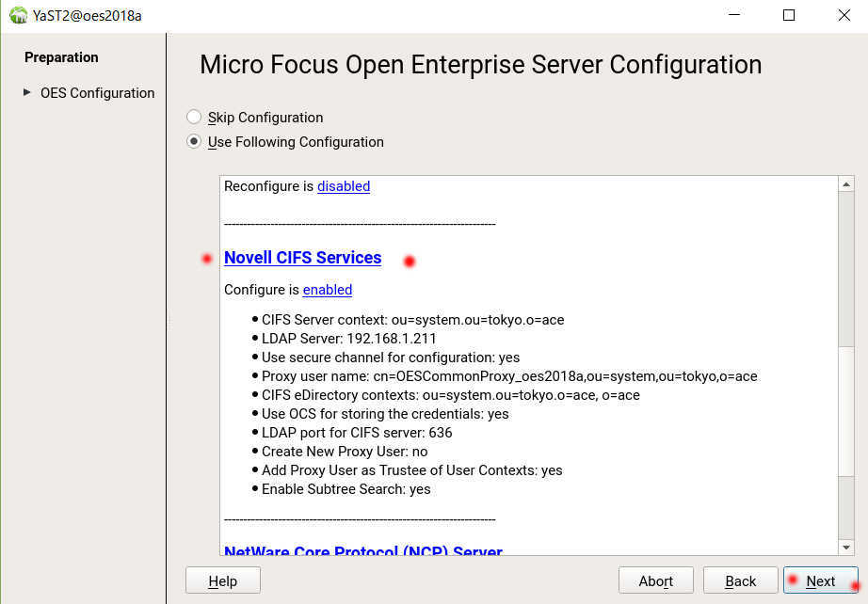
Task: Open the Novell CIFS Services link
Action: pyautogui.click(x=303, y=258)
